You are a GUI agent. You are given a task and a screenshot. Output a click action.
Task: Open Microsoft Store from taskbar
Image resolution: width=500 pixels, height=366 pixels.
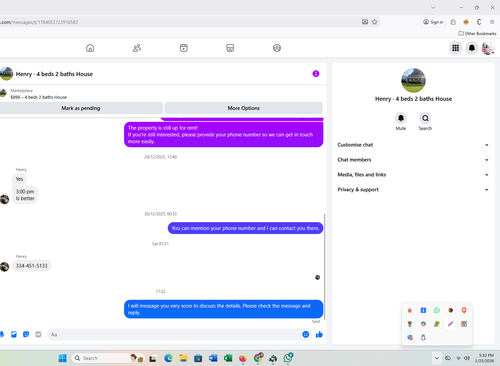198,358
